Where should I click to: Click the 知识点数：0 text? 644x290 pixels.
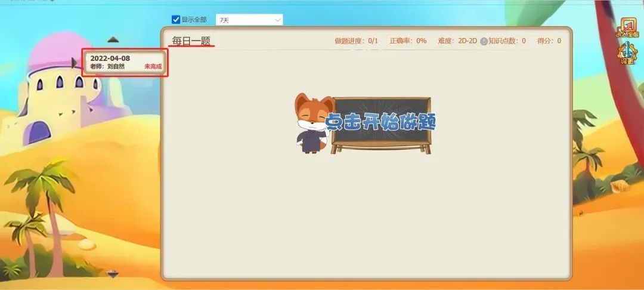507,41
